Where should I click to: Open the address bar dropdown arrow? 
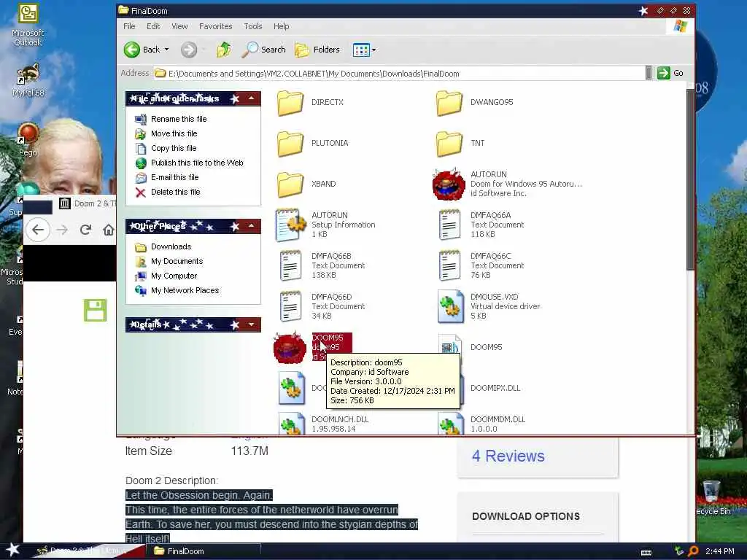649,74
